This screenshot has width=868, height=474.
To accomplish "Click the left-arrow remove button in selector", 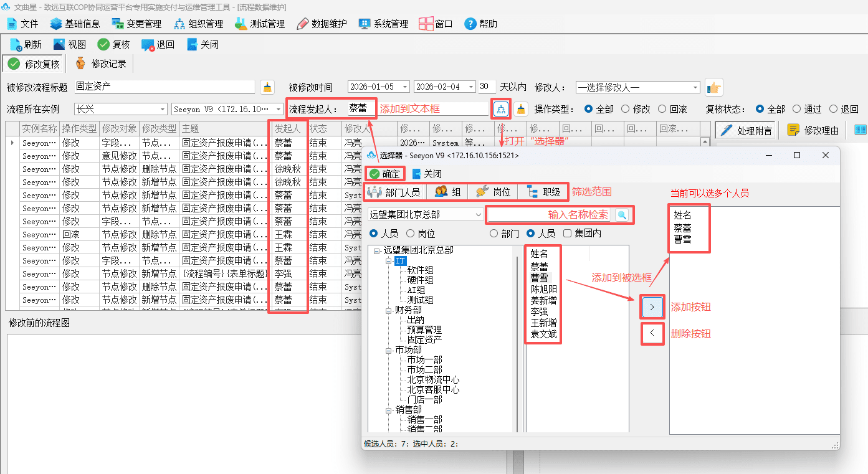I will 652,333.
